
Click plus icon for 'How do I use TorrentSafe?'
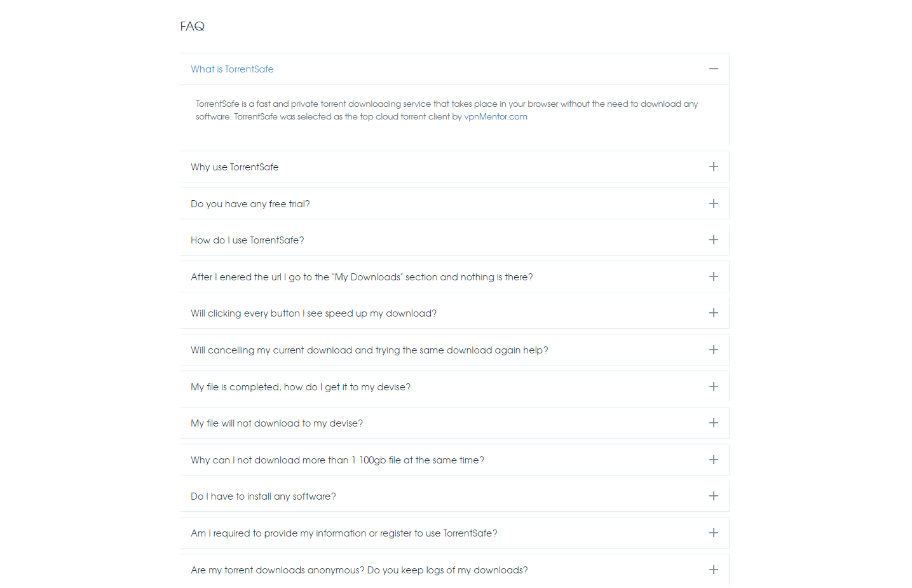(713, 240)
